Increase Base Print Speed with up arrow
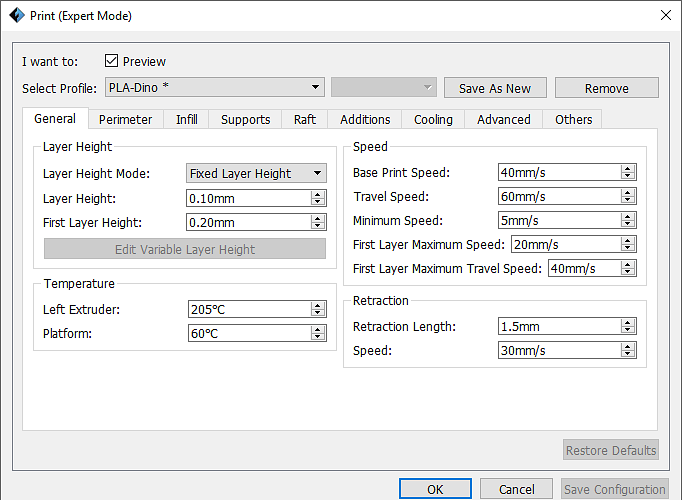This screenshot has height=500, width=682. pyautogui.click(x=628, y=168)
